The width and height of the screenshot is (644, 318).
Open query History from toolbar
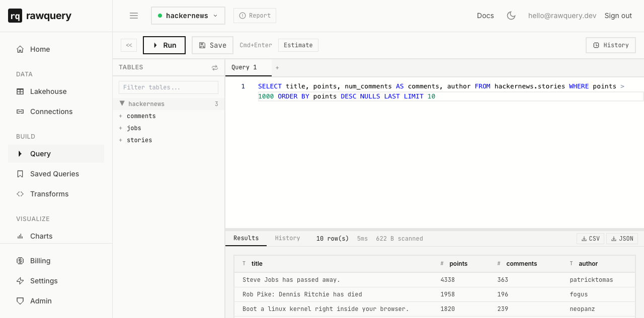[611, 45]
